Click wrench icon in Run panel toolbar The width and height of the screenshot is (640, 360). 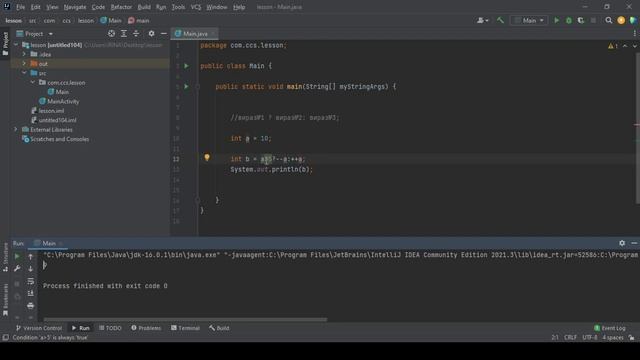click(x=17, y=269)
